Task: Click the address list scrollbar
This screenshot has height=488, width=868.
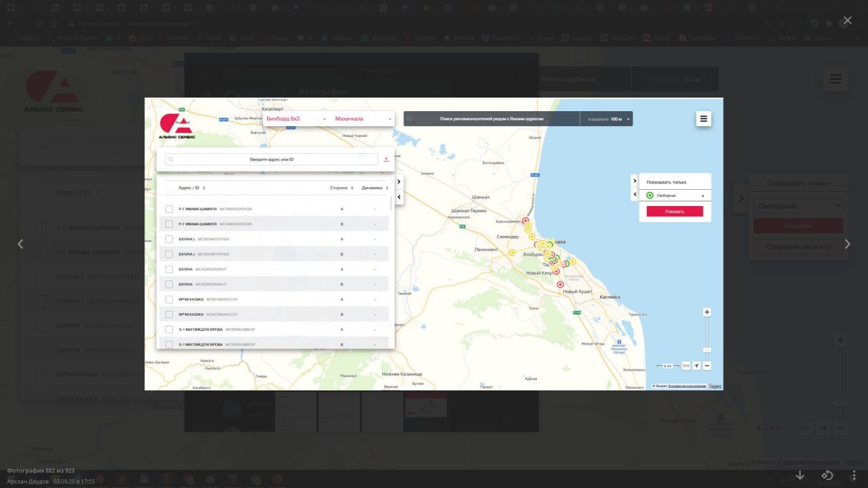Action: coord(391,205)
